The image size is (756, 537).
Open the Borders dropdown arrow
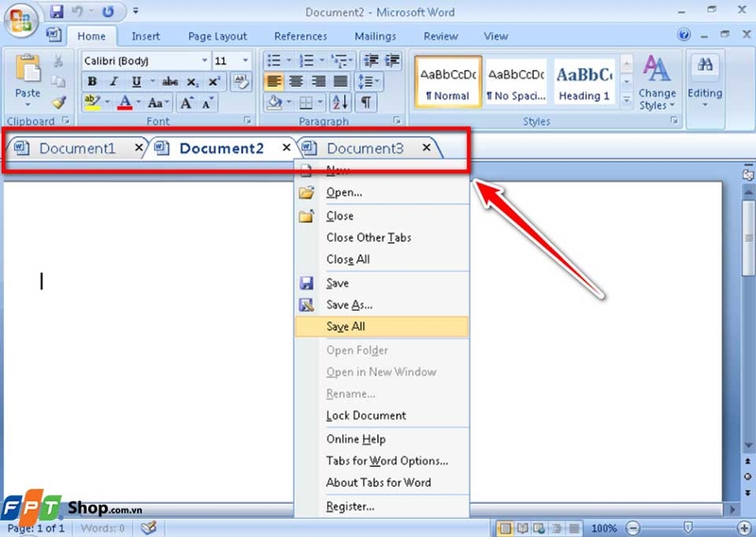click(320, 102)
